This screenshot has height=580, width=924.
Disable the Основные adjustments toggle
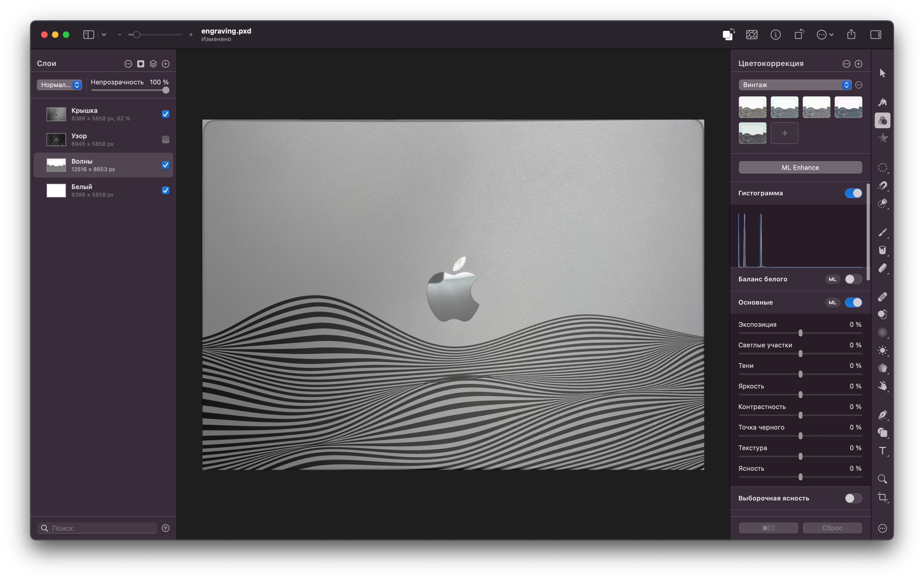click(x=853, y=302)
